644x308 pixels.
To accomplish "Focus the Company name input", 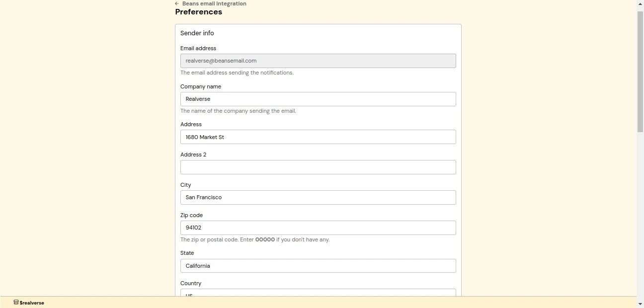I will click(x=318, y=99).
